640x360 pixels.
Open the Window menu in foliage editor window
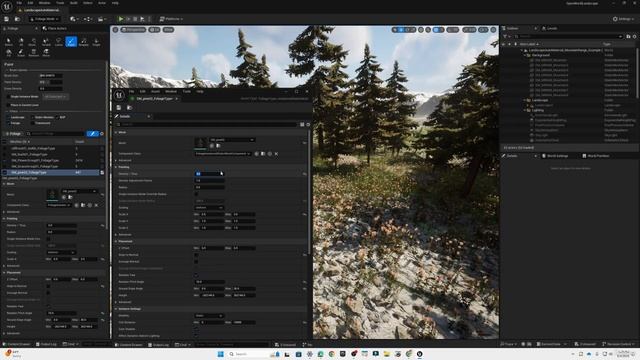point(171,91)
